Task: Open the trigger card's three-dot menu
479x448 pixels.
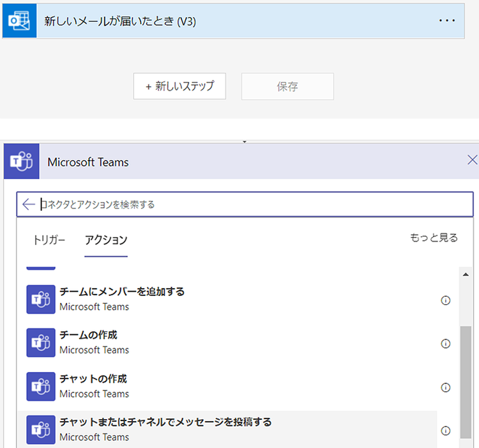Action: tap(446, 21)
